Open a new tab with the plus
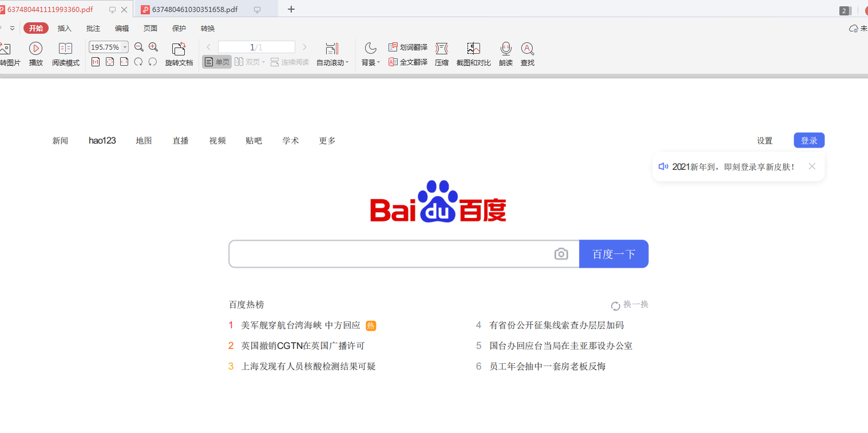This screenshot has width=868, height=433. (x=291, y=9)
